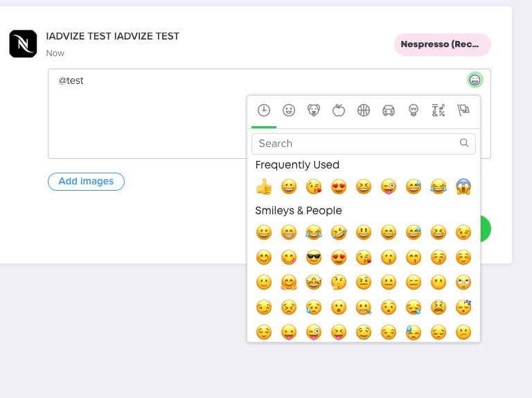Click the emoji Search field
This screenshot has width=532, height=398.
pyautogui.click(x=364, y=144)
